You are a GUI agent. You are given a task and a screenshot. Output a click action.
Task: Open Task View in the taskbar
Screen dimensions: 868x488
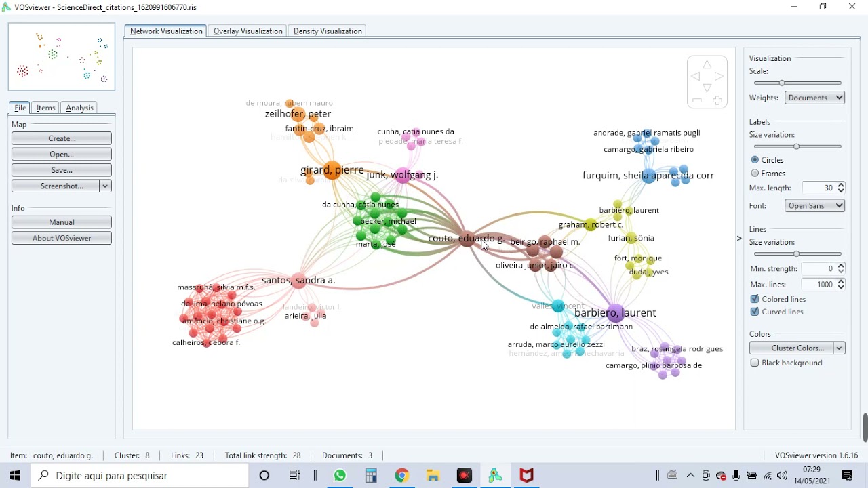point(294,476)
